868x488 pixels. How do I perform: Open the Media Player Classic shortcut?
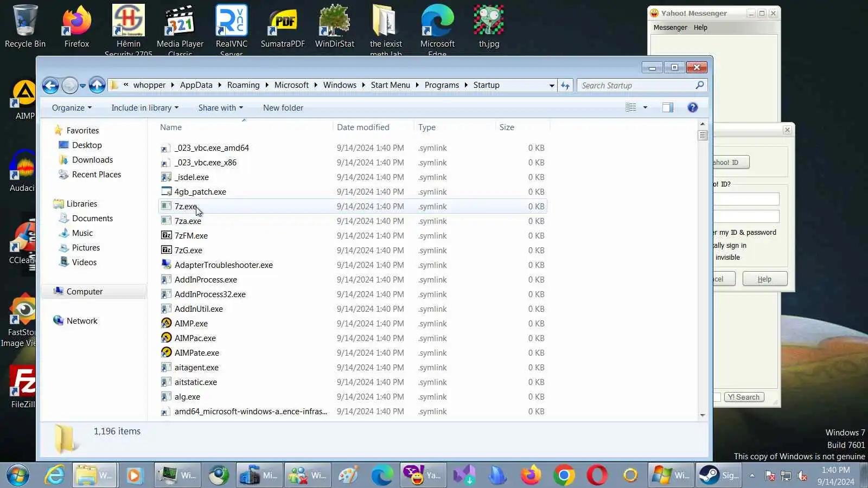click(x=180, y=29)
